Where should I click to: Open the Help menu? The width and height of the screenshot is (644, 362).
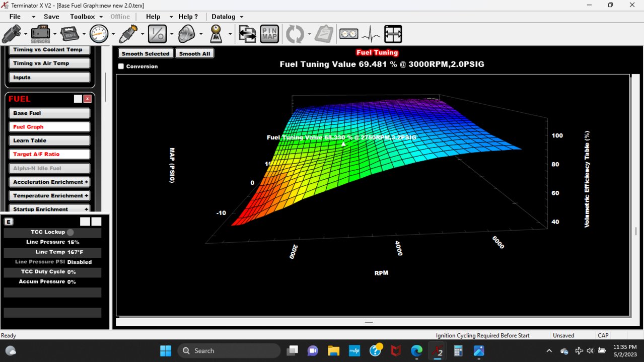[x=153, y=17]
